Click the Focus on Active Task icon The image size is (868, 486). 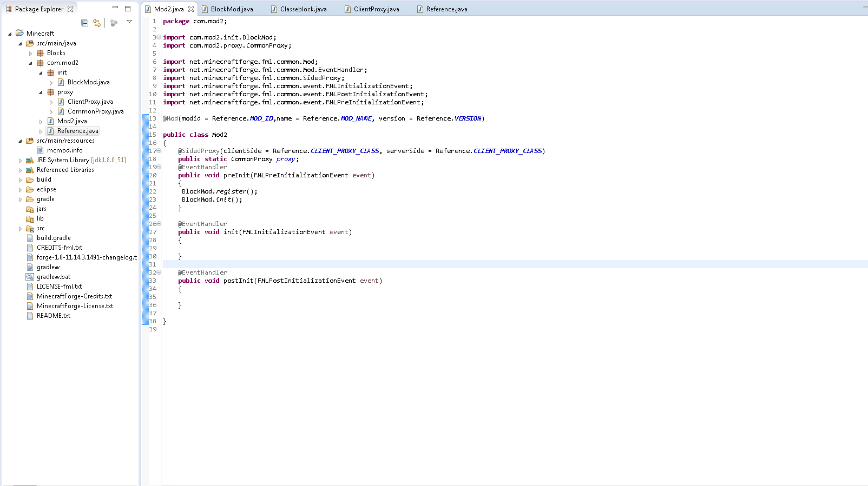coord(114,23)
